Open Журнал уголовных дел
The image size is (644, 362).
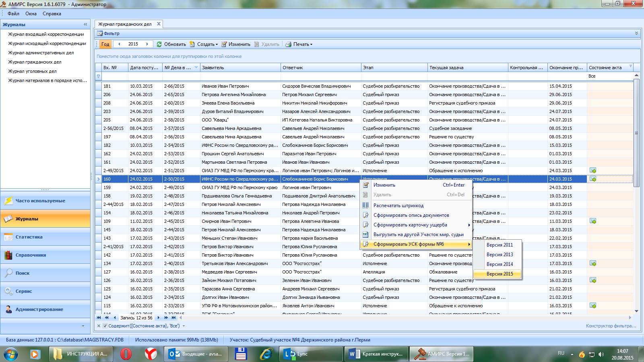pos(33,71)
